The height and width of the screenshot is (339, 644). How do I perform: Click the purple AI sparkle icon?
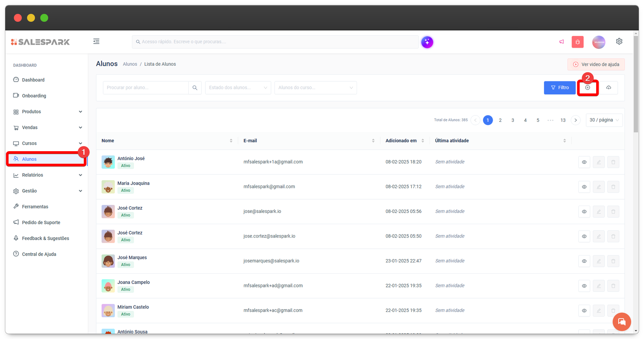(427, 42)
